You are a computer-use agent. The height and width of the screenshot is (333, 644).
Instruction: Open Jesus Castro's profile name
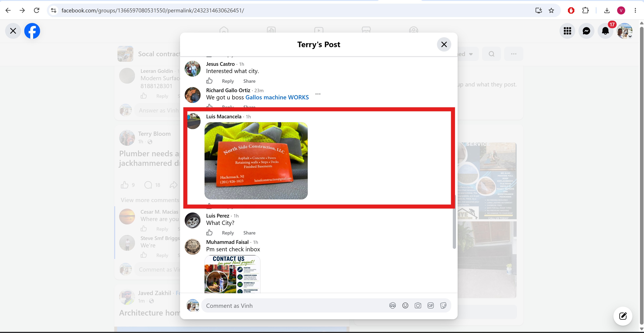(x=220, y=64)
